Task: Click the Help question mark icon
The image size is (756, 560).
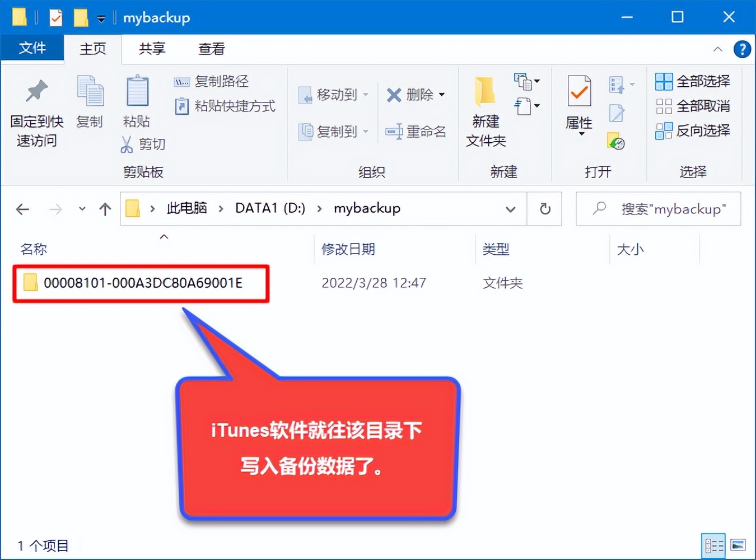Action: point(742,49)
